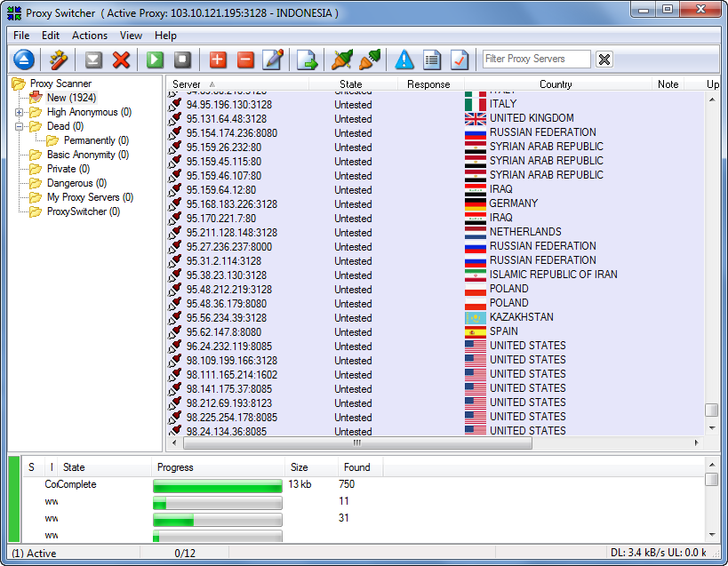Open the document list toolbar icon
Screen dimensions: 728x566
432,60
